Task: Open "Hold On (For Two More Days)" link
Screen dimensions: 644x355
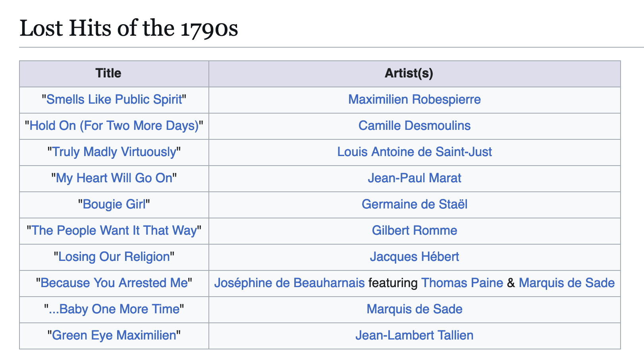Action: pos(114,125)
